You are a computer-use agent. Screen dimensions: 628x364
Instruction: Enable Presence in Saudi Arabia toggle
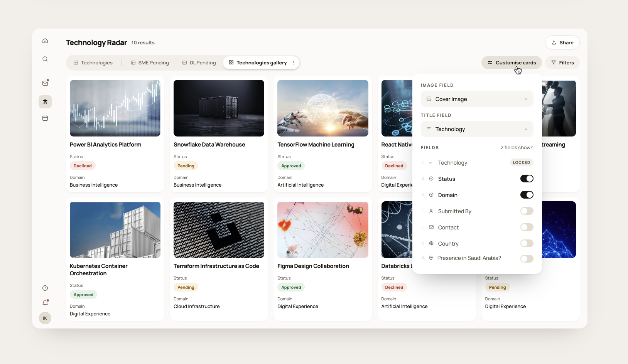click(x=527, y=259)
